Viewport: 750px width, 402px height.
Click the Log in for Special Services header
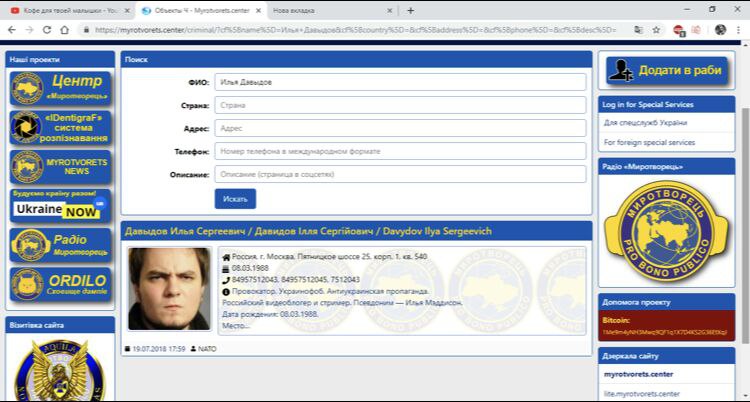667,104
